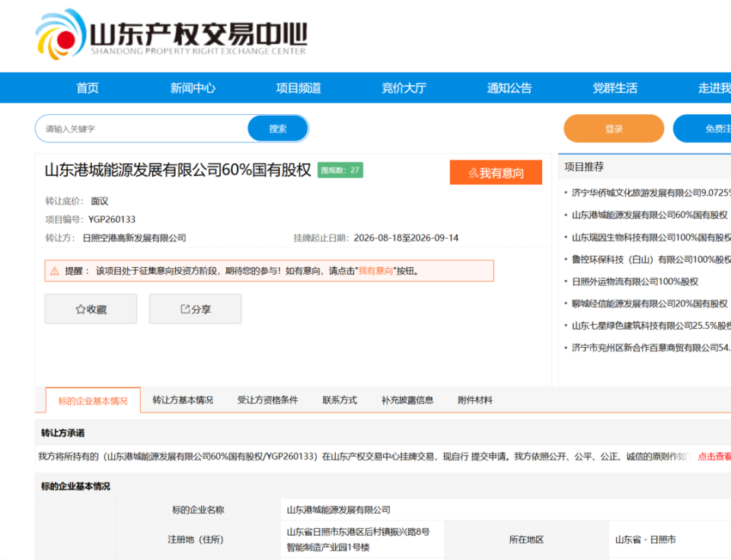Open recommended 山东七星绿色建筑科技有限公司 project
This screenshot has width=731, height=560.
coord(651,326)
